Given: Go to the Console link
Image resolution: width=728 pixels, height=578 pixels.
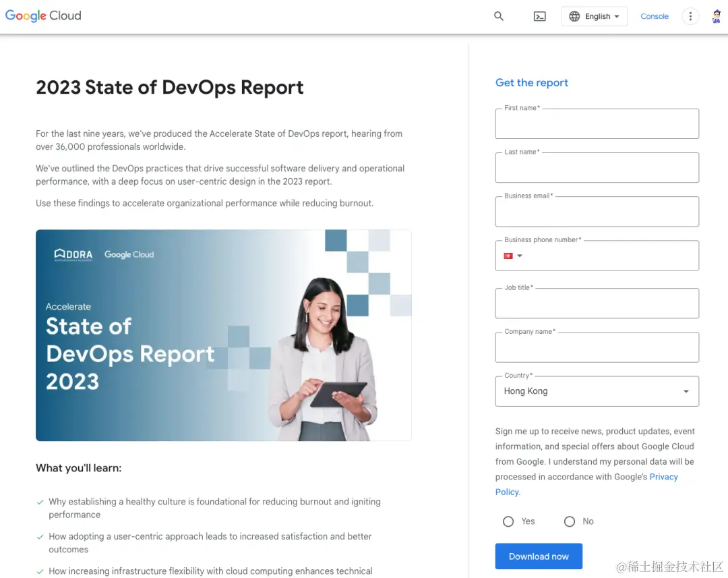Looking at the screenshot, I should [654, 16].
